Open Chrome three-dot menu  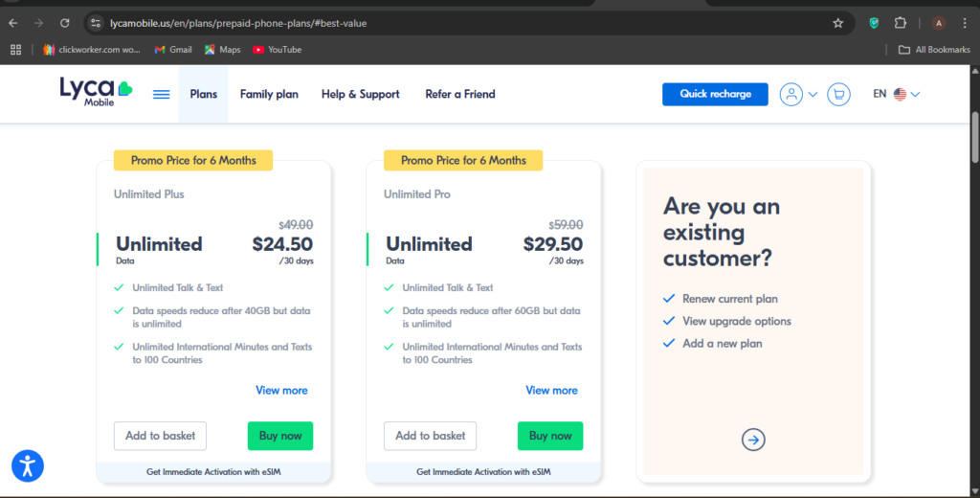[x=965, y=23]
